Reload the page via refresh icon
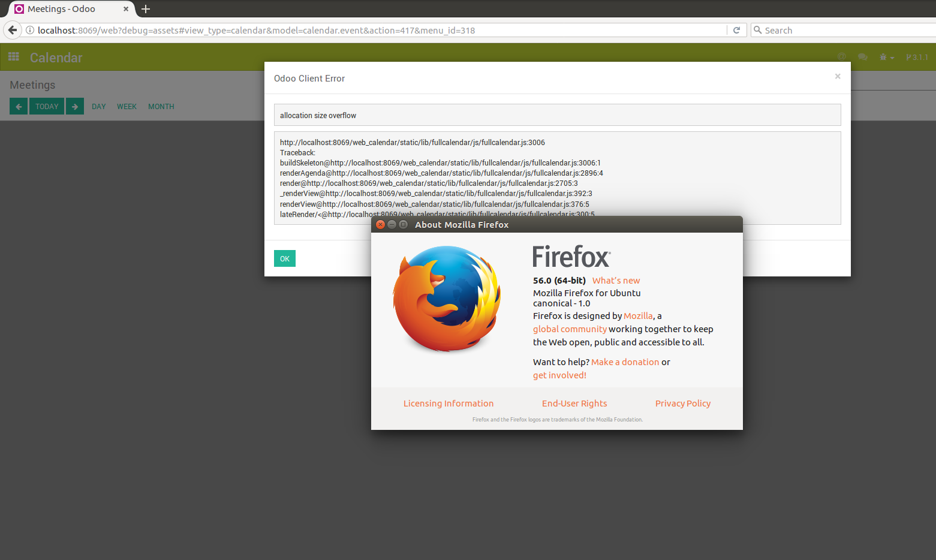 (736, 29)
